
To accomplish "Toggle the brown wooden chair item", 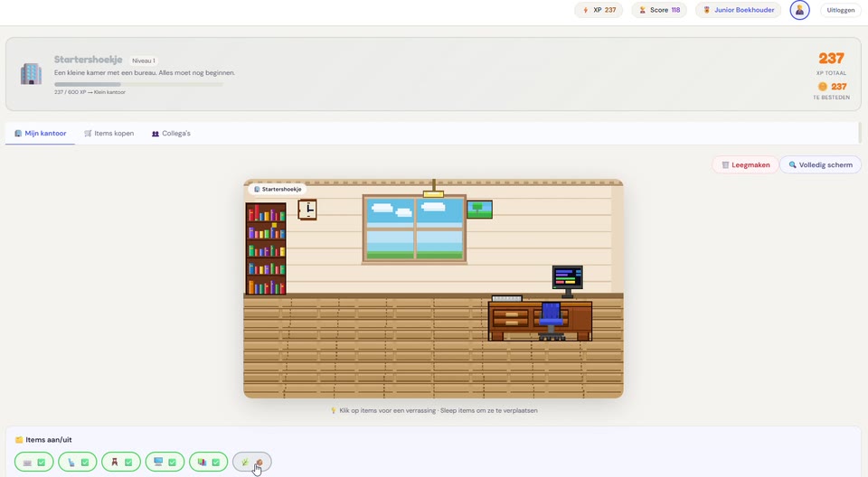I will coord(121,462).
